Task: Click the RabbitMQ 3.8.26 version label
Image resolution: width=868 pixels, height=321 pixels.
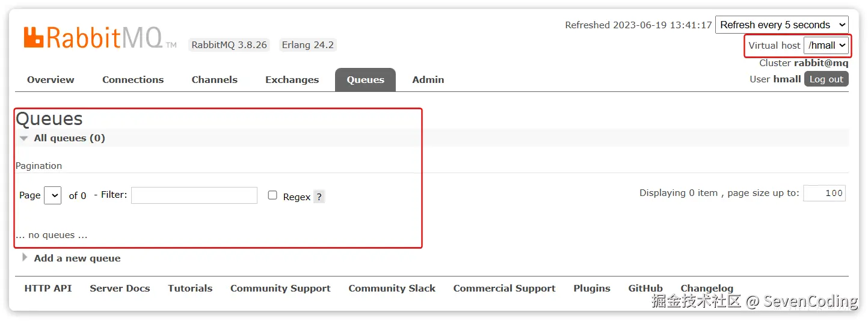Action: (x=229, y=45)
